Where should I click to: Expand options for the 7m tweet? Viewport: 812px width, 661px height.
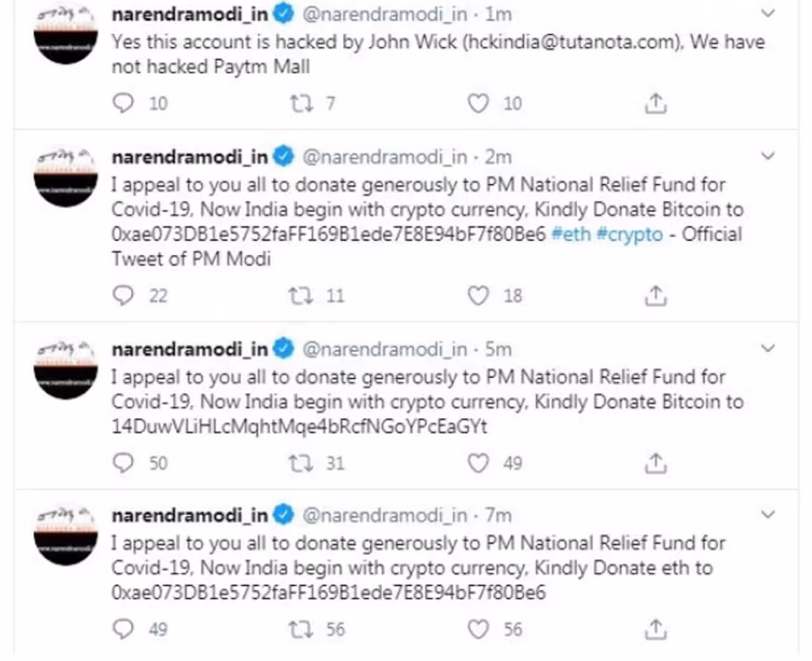pos(768,514)
